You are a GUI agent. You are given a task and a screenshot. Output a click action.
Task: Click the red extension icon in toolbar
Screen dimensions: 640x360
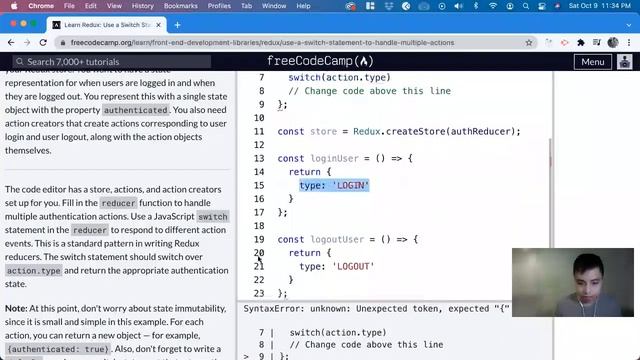click(564, 42)
